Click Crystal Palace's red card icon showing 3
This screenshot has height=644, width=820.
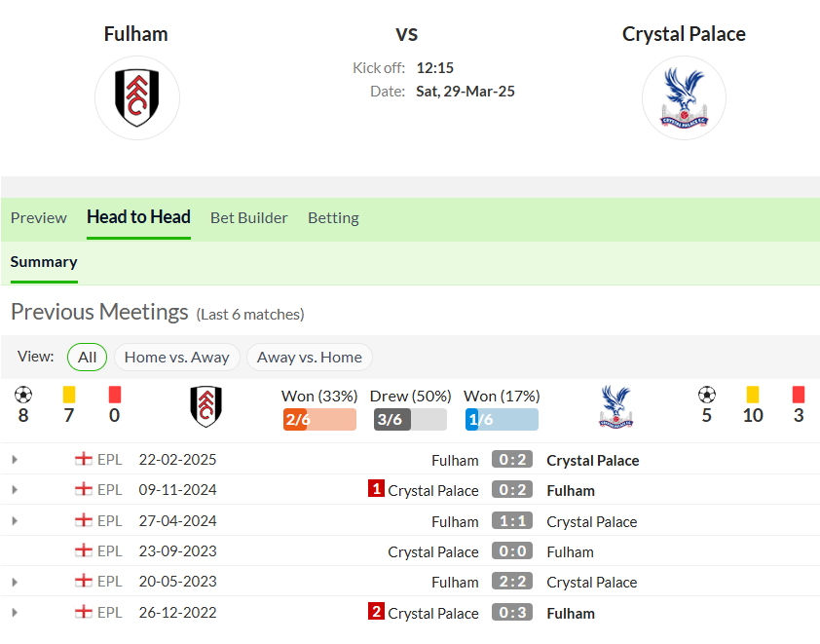point(798,395)
